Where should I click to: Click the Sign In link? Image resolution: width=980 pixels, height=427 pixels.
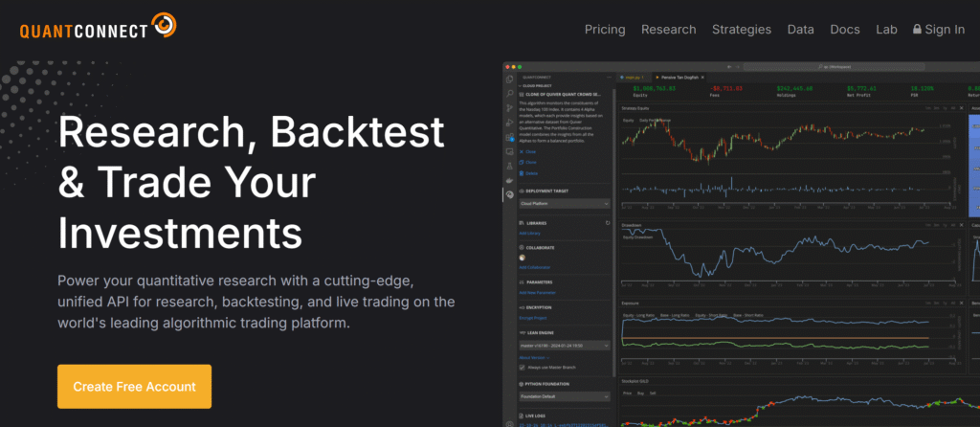click(x=939, y=30)
